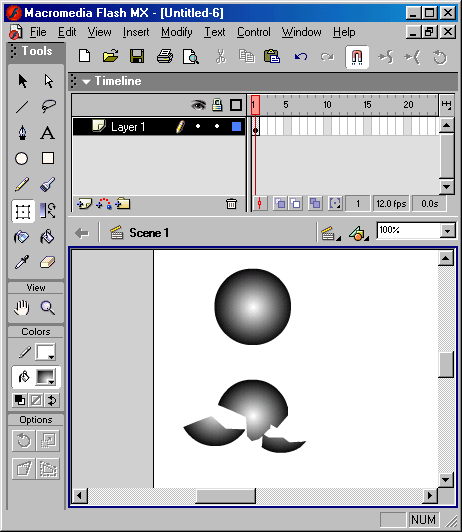Click the Add Motion Guide button

tap(104, 204)
